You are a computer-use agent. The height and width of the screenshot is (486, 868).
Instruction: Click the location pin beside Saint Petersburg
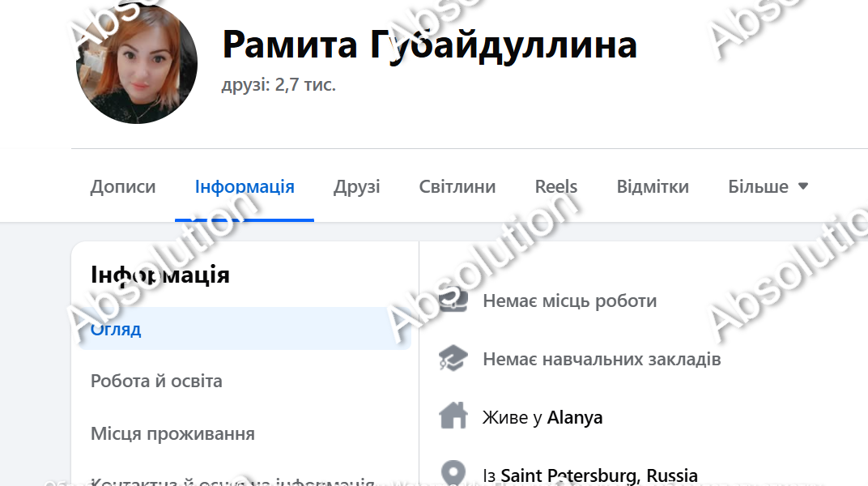(x=455, y=474)
